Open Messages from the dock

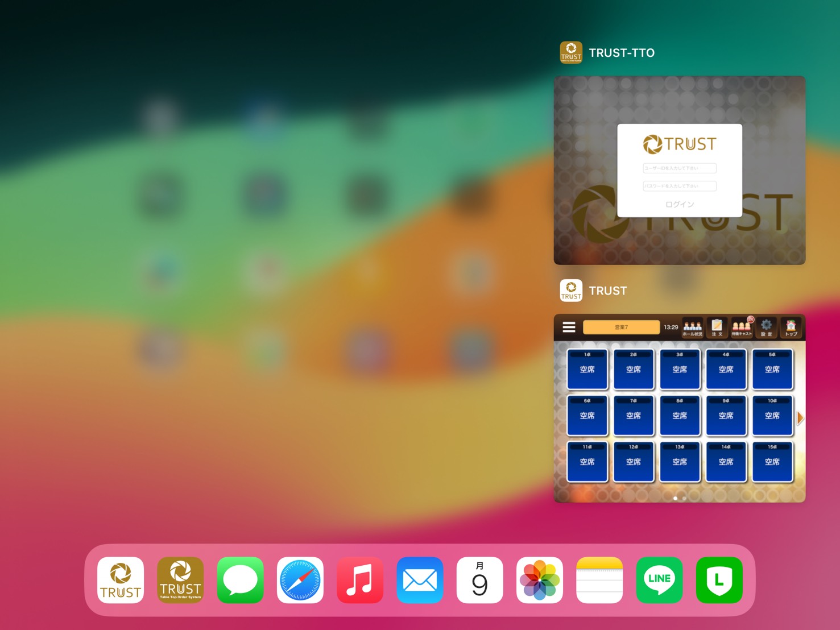[240, 580]
